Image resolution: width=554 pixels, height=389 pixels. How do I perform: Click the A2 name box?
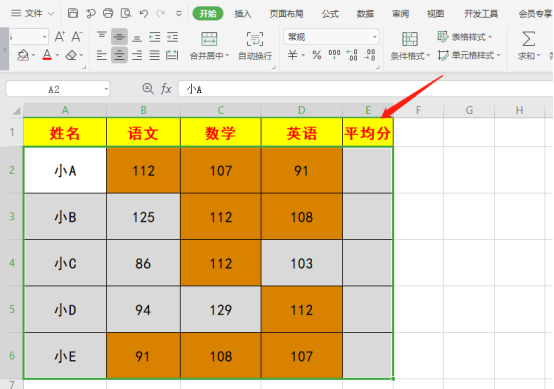point(58,89)
